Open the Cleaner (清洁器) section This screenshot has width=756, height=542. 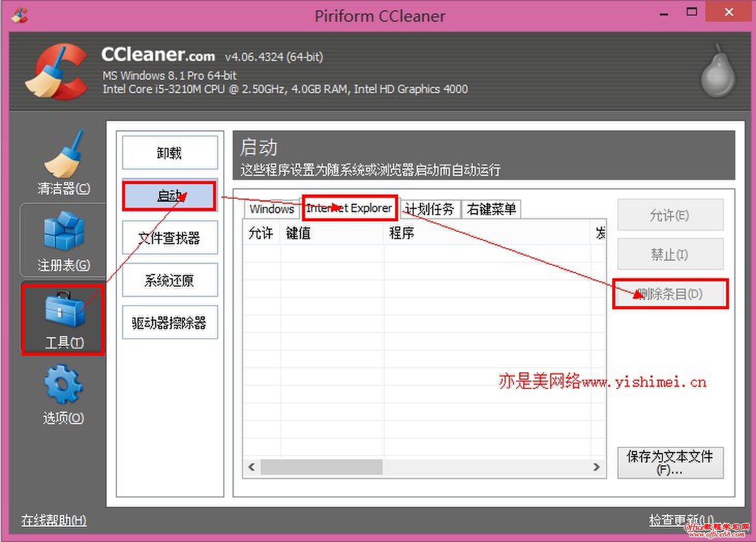(61, 160)
